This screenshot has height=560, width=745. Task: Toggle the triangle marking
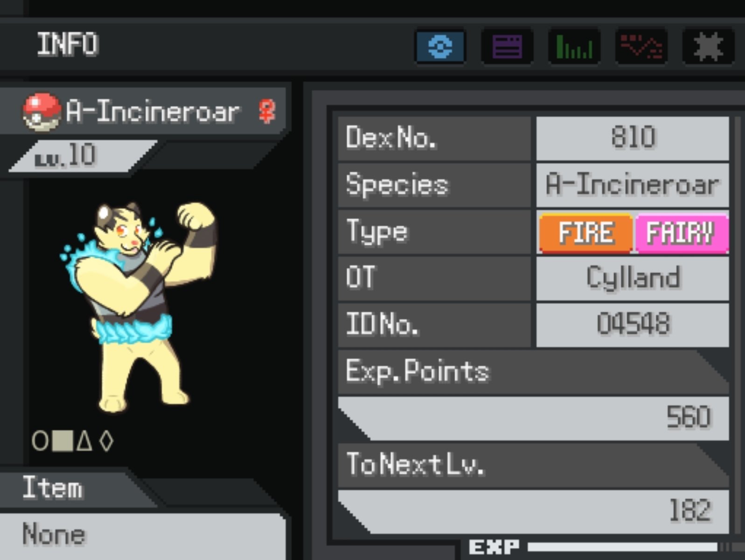point(84,441)
